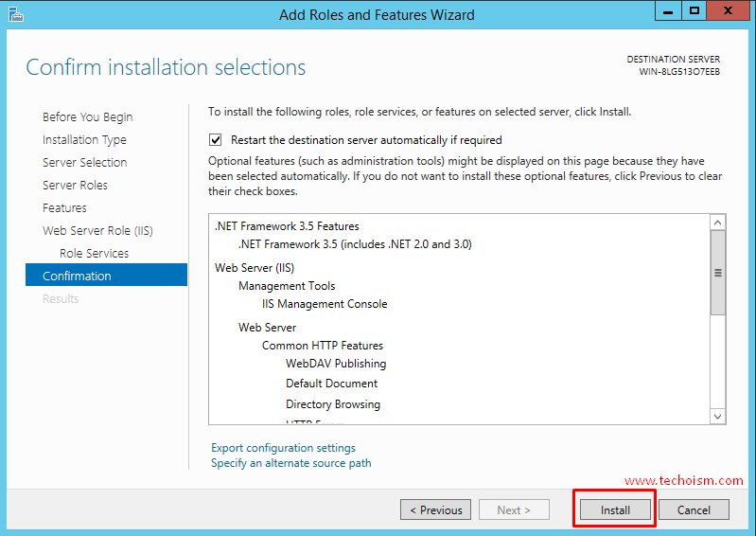The width and height of the screenshot is (756, 536).
Task: Select the indented Web Server entry
Action: tap(267, 328)
